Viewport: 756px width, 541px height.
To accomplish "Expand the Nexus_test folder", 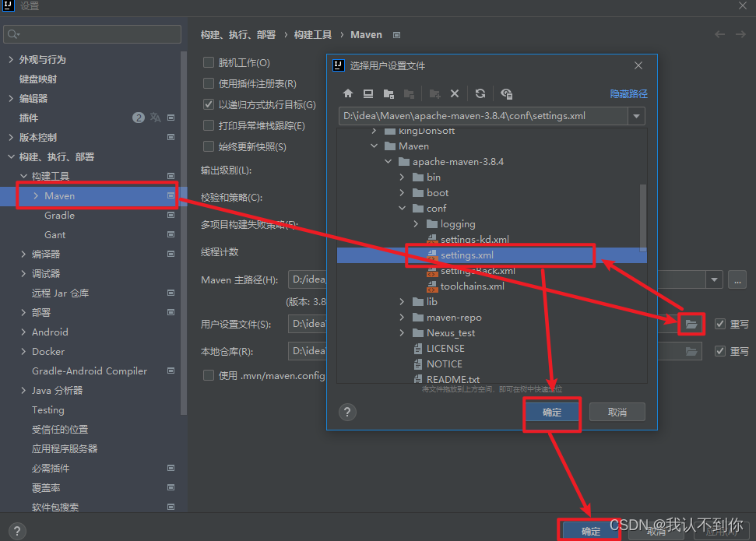I will pyautogui.click(x=402, y=332).
